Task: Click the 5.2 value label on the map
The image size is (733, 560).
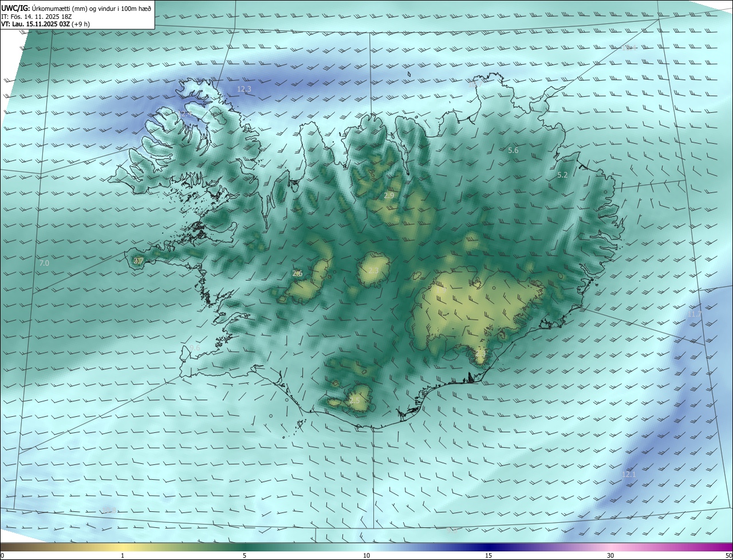Action: click(562, 175)
